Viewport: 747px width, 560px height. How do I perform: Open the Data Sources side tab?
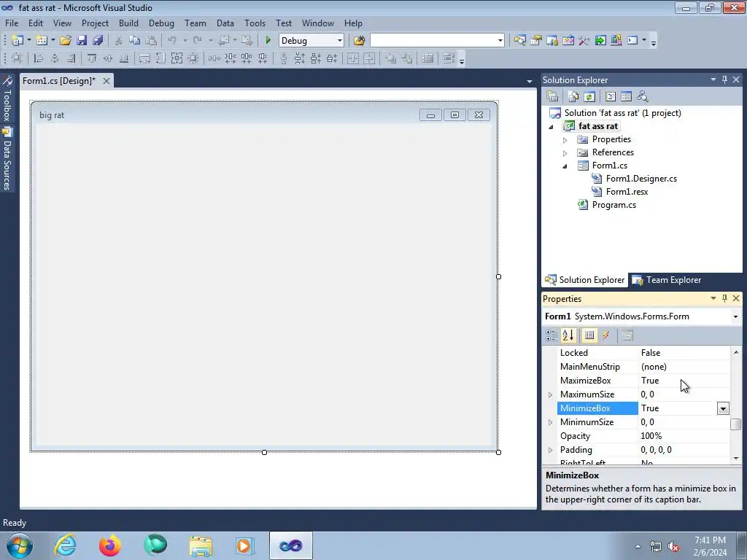coord(7,160)
